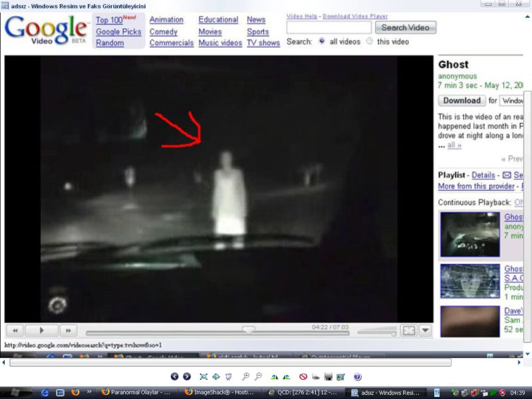Rotate image counterclockwise

tap(287, 376)
